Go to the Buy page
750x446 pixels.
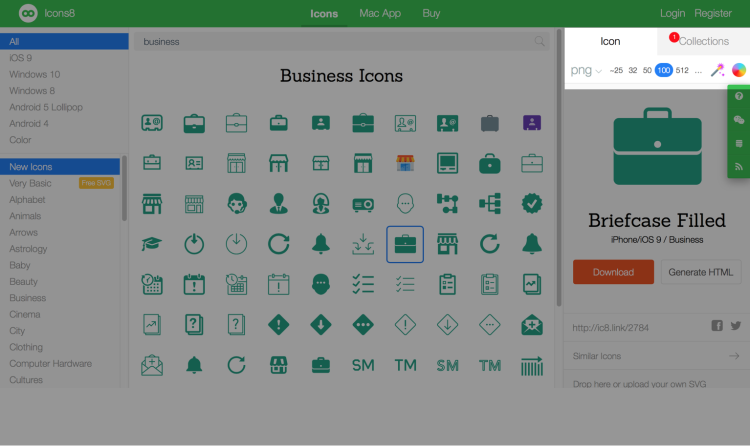(x=431, y=13)
